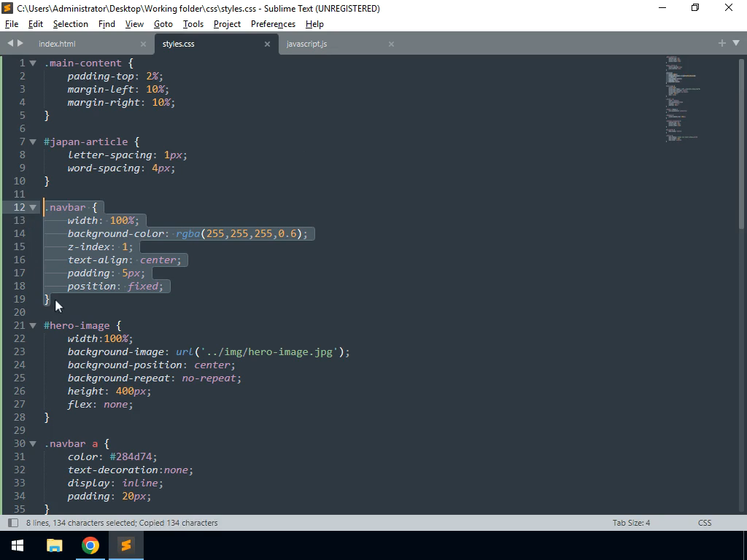
Task: Switch to the styles.css tab
Action: (178, 44)
